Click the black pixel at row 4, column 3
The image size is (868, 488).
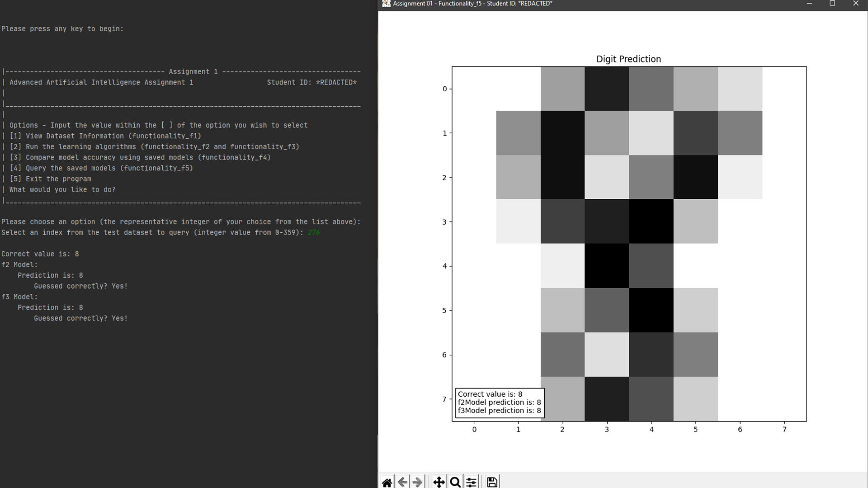606,266
